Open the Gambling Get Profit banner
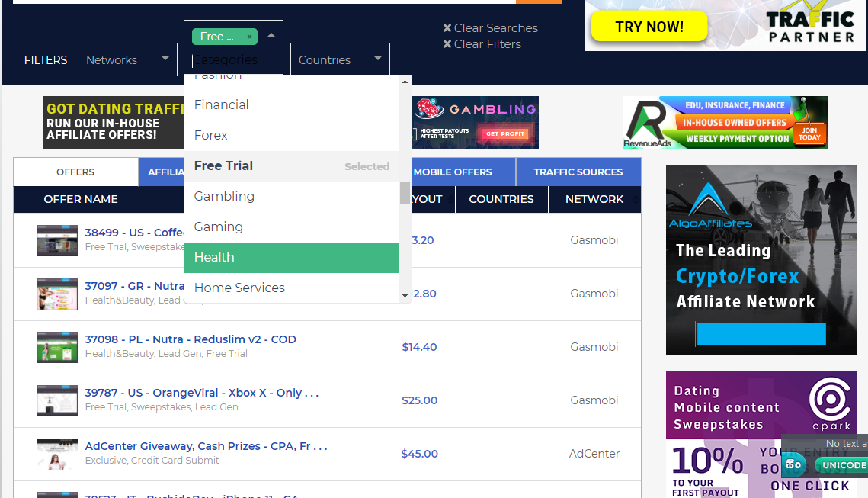Image resolution: width=868 pixels, height=498 pixels. [476, 123]
